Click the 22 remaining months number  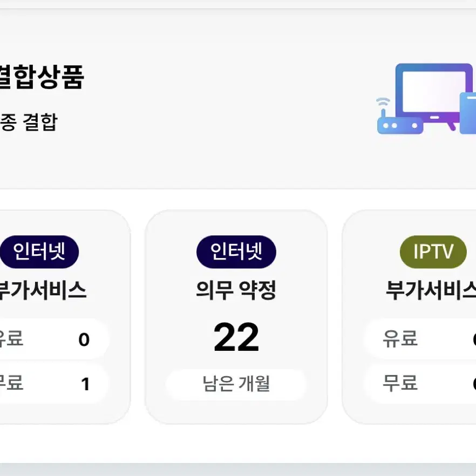click(x=236, y=337)
